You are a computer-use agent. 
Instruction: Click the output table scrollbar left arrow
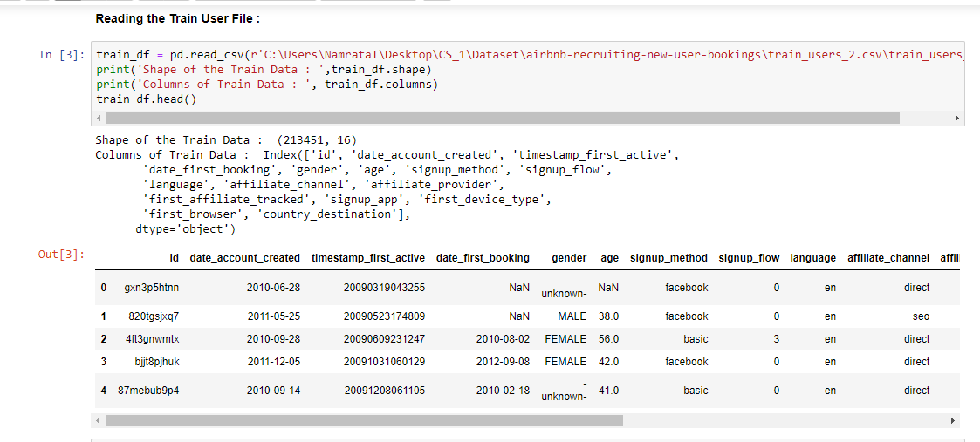click(x=97, y=421)
